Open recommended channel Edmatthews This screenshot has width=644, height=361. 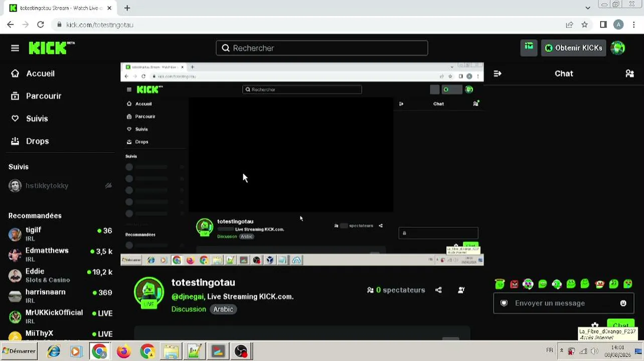[60, 254]
